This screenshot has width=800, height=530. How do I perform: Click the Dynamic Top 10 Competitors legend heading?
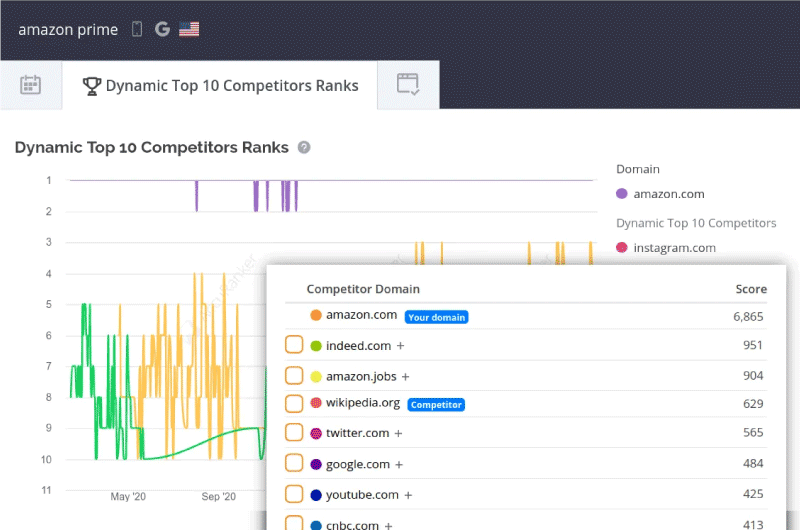pyautogui.click(x=696, y=223)
